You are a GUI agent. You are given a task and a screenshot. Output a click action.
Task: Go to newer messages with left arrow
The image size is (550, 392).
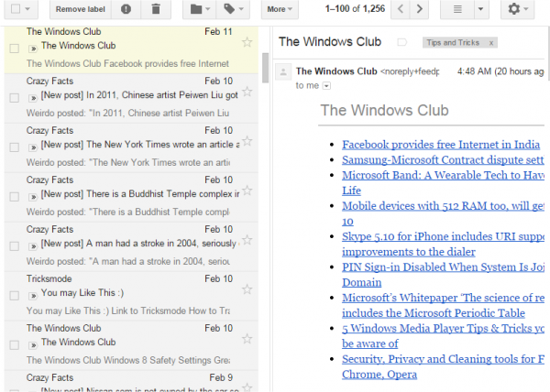(x=401, y=9)
